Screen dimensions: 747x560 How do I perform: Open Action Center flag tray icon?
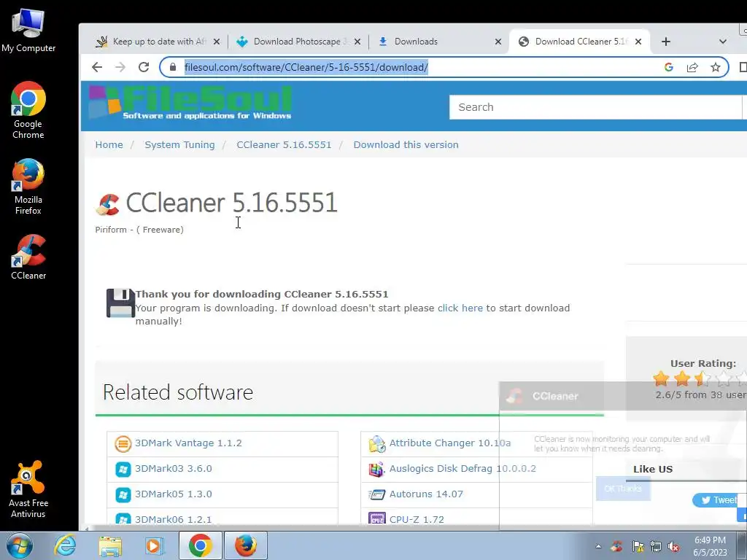tap(638, 547)
